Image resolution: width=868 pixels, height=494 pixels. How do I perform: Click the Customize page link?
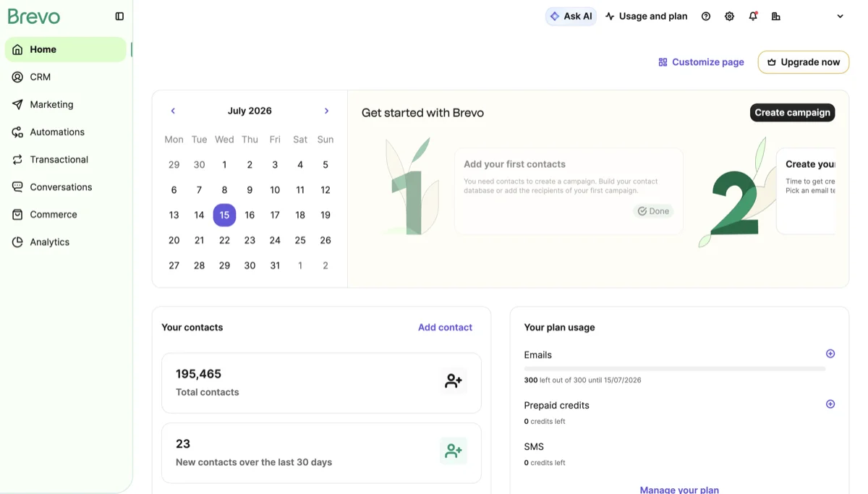pos(701,62)
